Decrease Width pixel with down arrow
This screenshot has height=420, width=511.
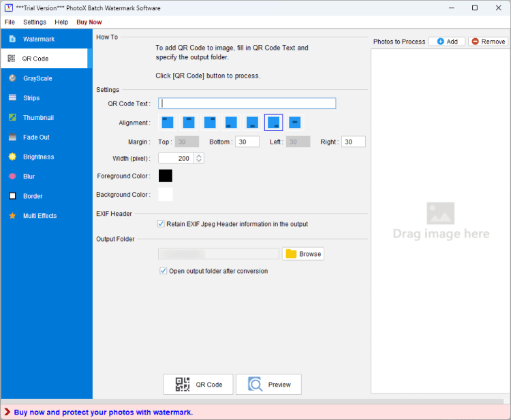(199, 161)
